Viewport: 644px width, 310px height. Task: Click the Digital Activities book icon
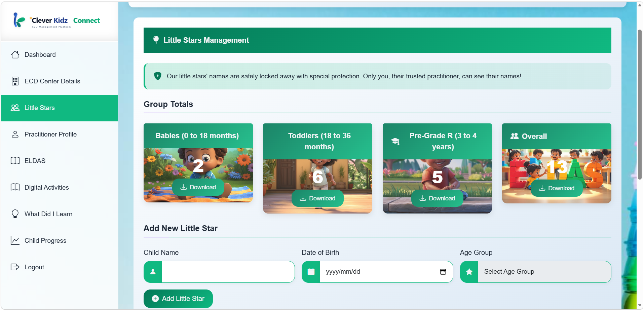[x=15, y=187]
